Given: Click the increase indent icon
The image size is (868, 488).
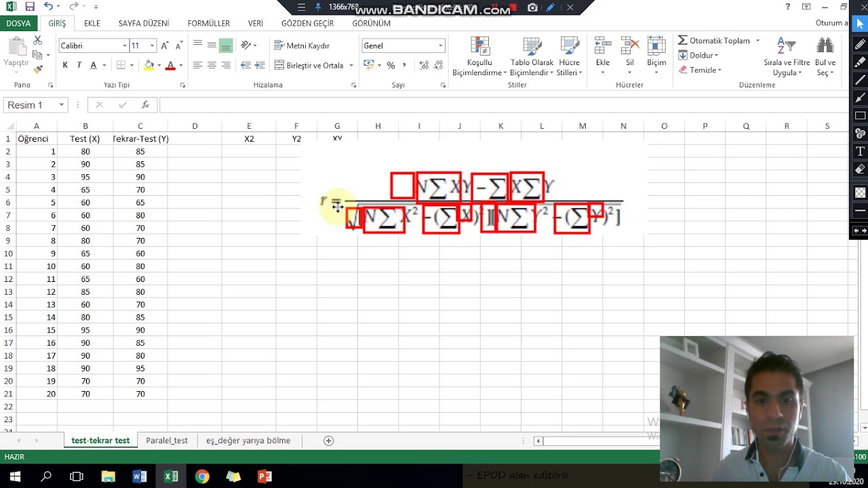Looking at the screenshot, I should pos(260,65).
